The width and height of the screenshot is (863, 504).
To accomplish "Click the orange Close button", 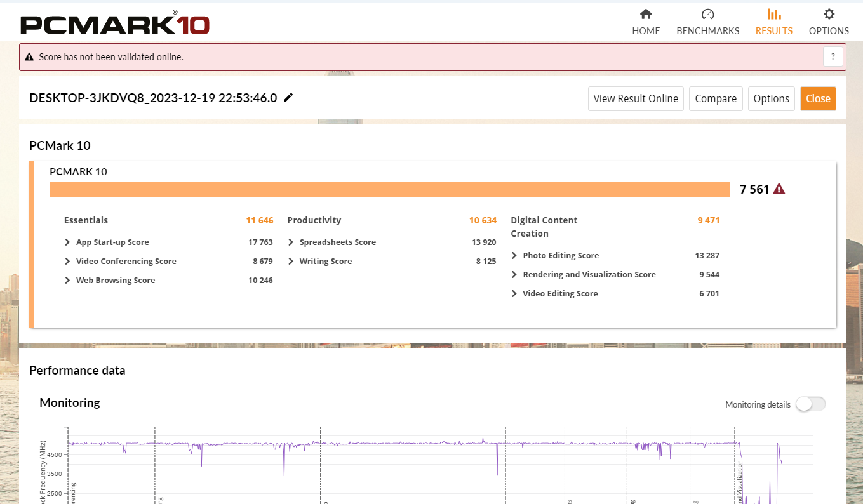I will tap(818, 98).
